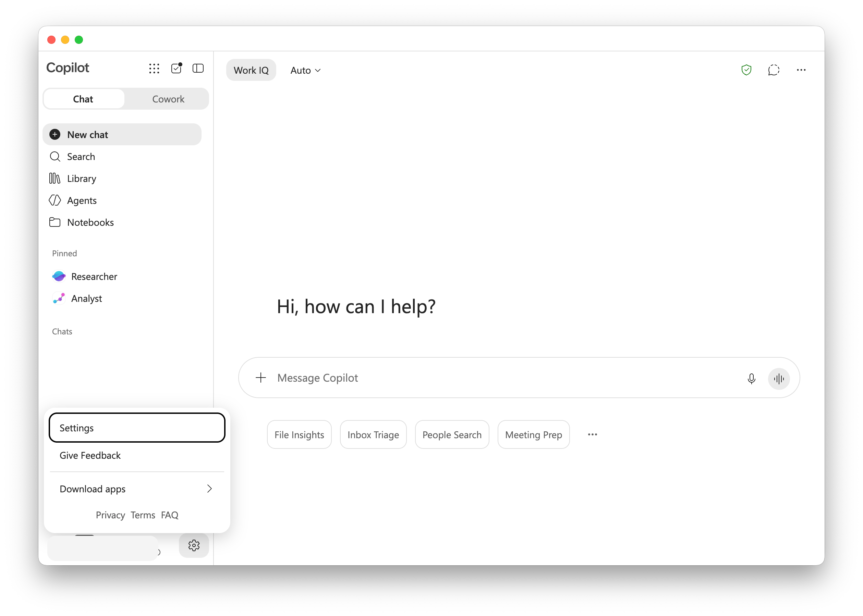This screenshot has height=616, width=863.
Task: Collapse the sidebar panel icon
Action: 198,68
